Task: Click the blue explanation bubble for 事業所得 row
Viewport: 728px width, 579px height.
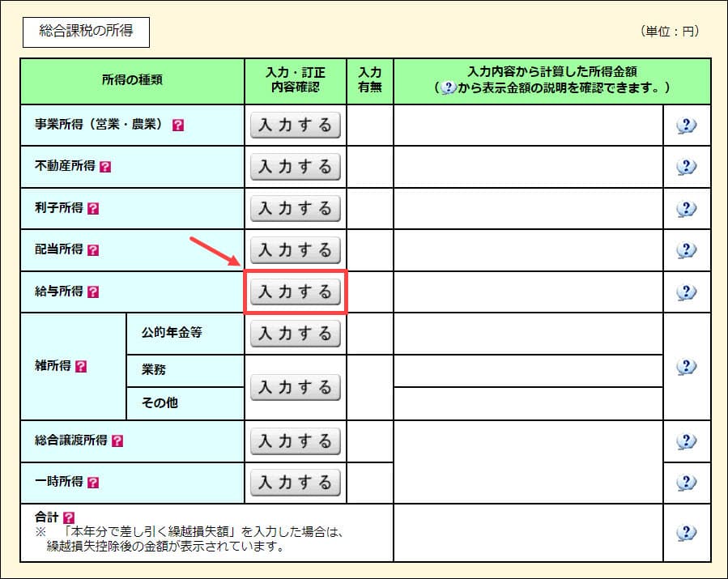Action: click(x=686, y=126)
